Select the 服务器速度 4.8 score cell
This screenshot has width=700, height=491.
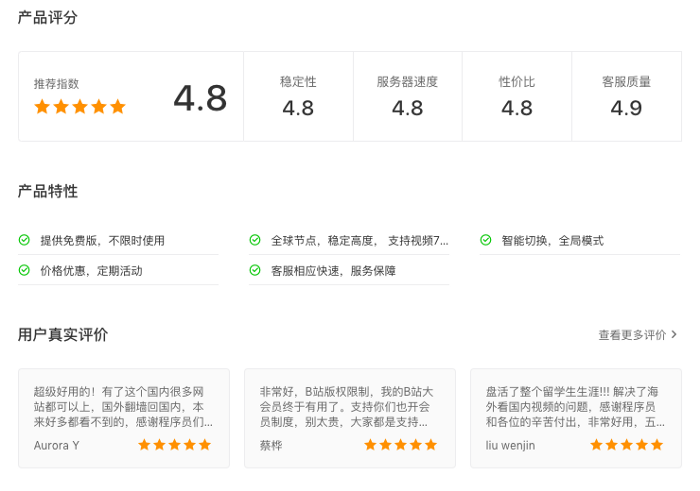click(408, 96)
